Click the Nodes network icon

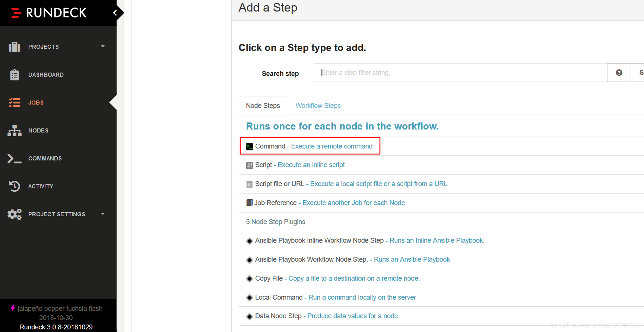click(x=15, y=131)
